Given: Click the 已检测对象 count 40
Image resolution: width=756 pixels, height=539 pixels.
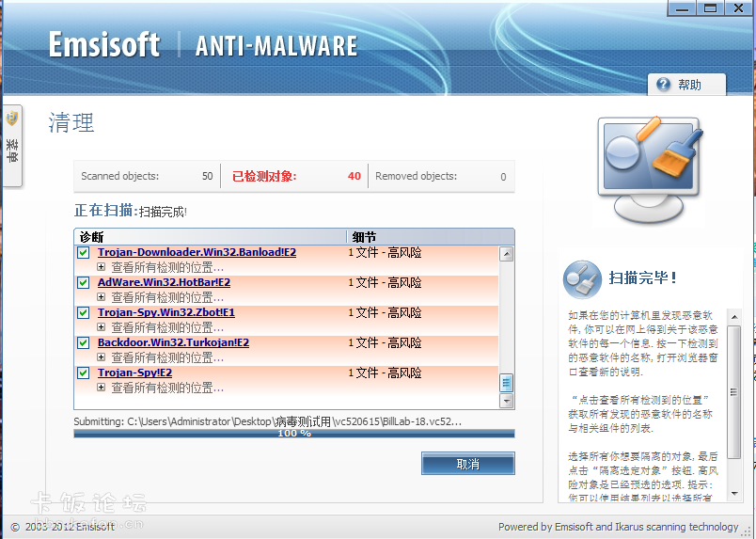Looking at the screenshot, I should point(354,176).
